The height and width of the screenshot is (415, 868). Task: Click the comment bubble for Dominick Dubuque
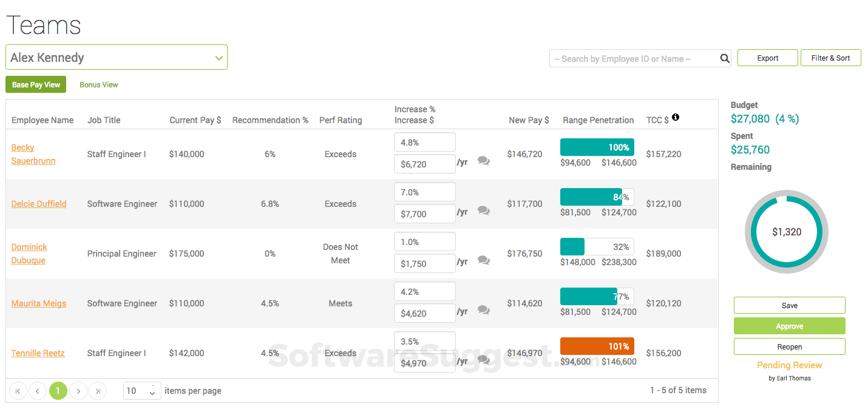point(483,260)
